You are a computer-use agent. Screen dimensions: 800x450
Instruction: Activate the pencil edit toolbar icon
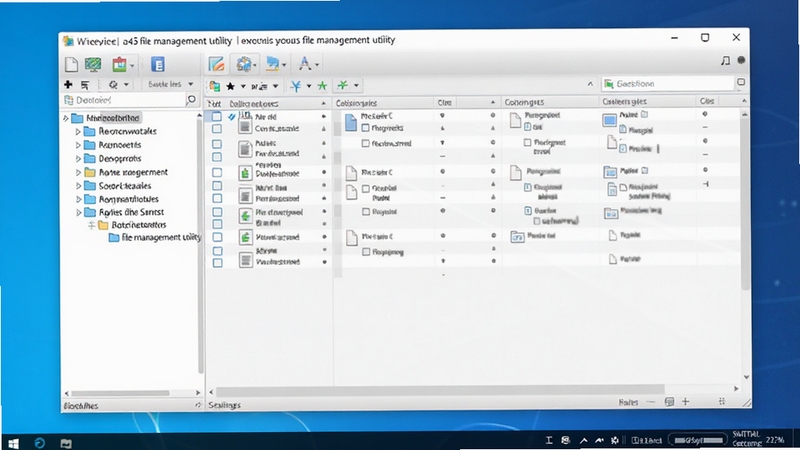click(217, 64)
